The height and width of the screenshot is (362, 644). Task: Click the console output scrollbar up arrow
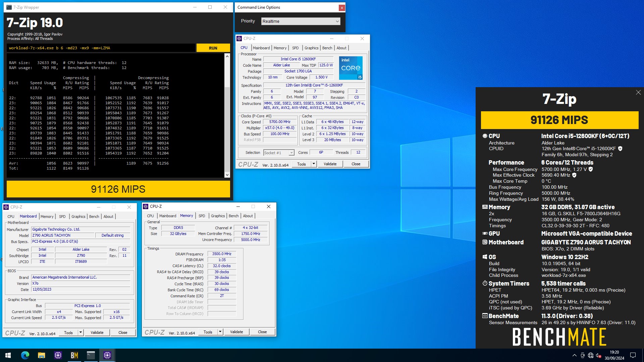click(x=227, y=56)
